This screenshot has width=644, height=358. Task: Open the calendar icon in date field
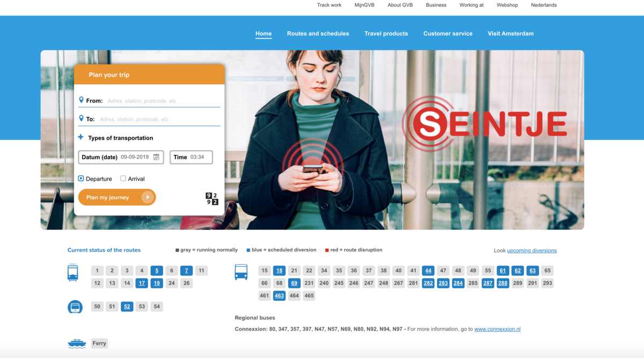tap(156, 157)
